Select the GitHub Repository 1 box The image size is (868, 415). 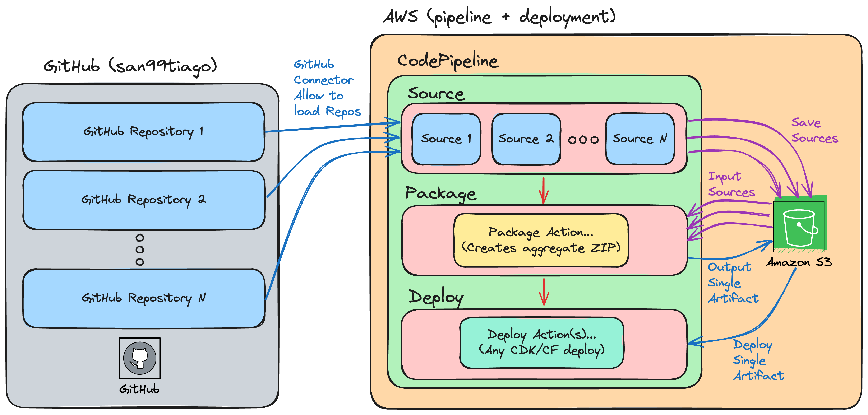(x=144, y=132)
